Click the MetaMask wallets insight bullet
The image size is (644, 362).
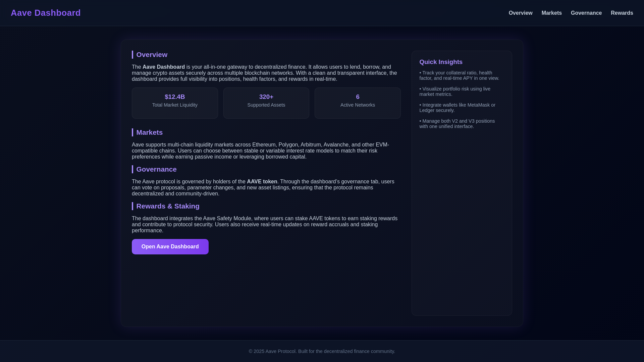(x=457, y=108)
